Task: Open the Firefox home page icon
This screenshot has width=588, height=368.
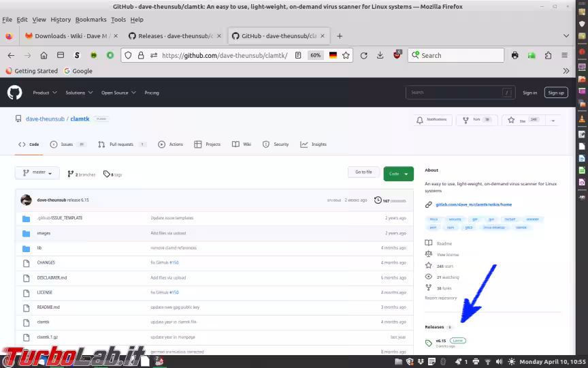Action: 44,56
